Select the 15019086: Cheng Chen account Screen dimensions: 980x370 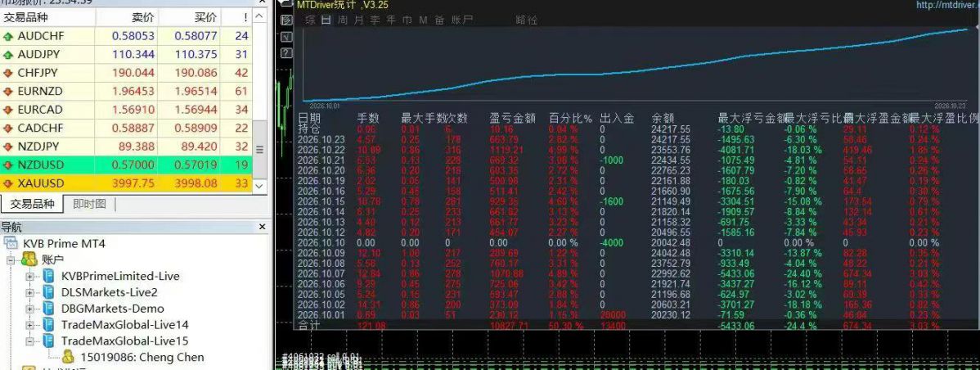[142, 358]
